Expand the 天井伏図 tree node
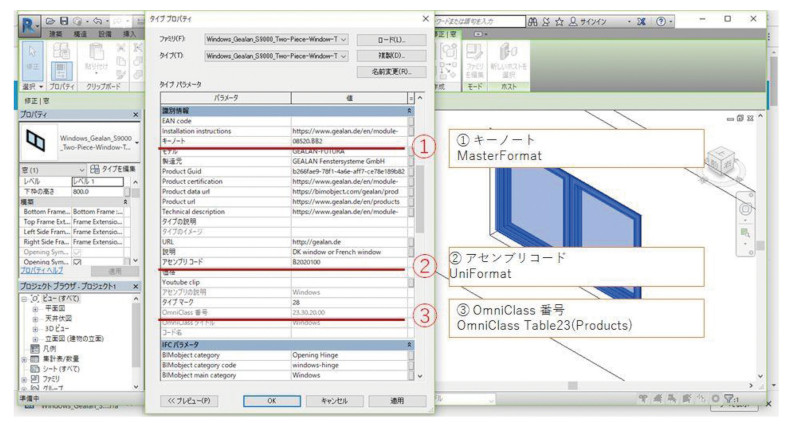This screenshot has height=429, width=800. pyautogui.click(x=35, y=319)
